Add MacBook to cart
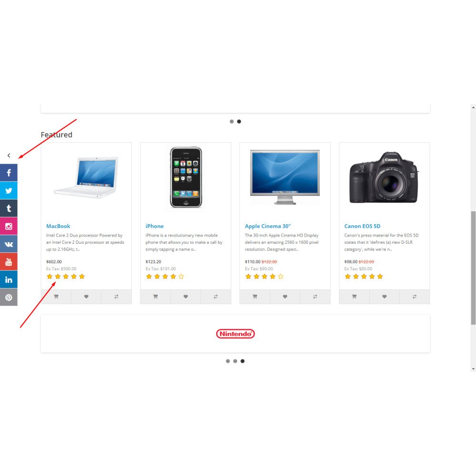The width and height of the screenshot is (476, 476). click(56, 297)
